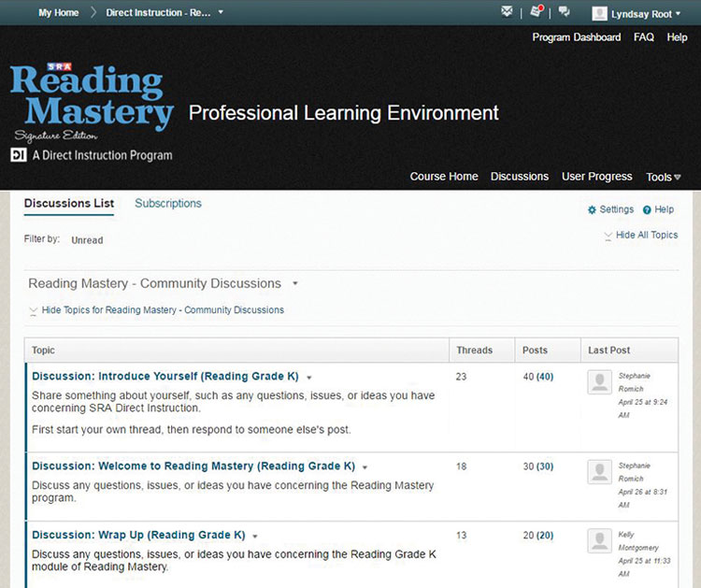Toggle the Unread filter

87,240
